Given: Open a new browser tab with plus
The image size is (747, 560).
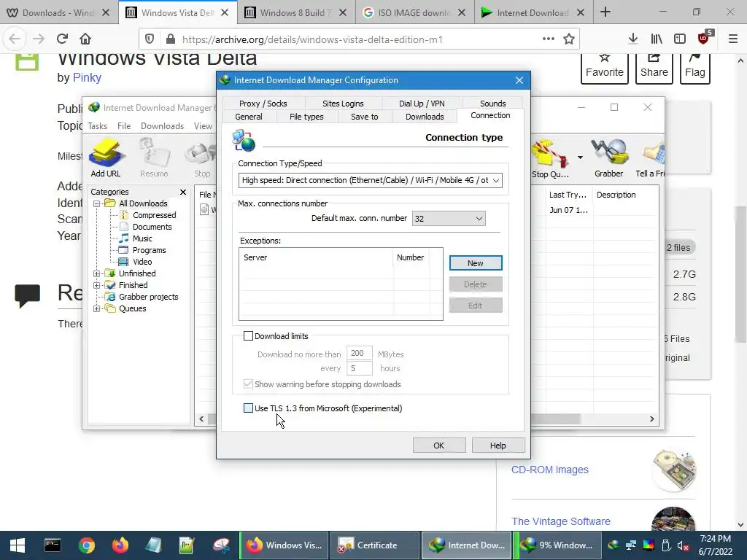Looking at the screenshot, I should (x=605, y=12).
